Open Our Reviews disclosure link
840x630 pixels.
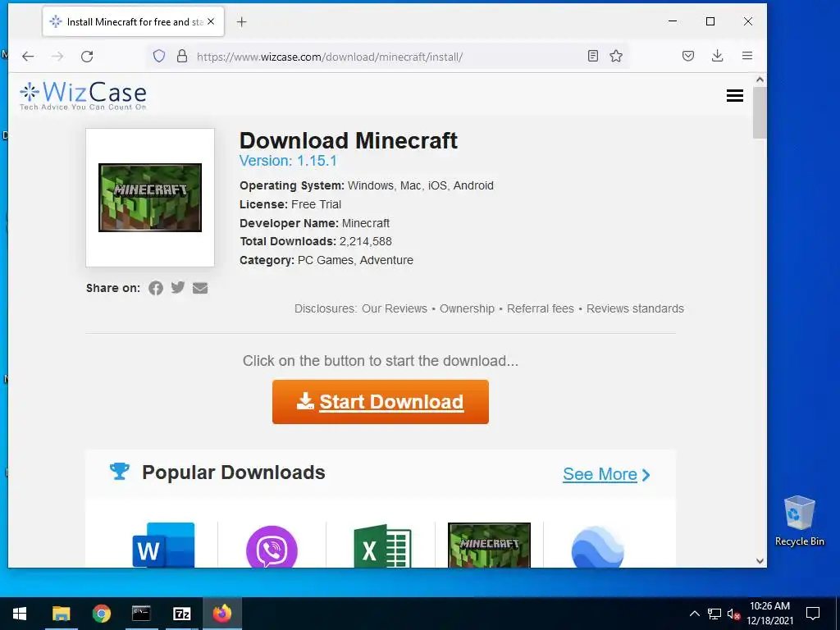[395, 309]
